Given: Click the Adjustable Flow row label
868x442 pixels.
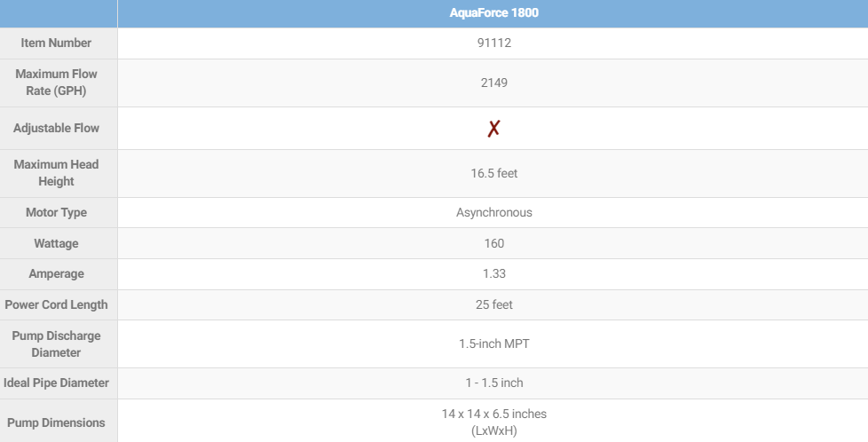Looking at the screenshot, I should click(x=56, y=128).
